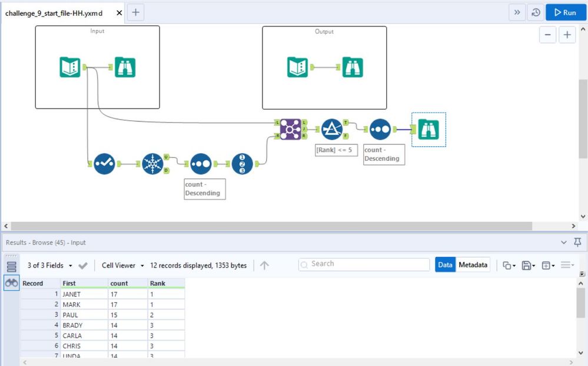Screen dimensions: 588x366
Task: Click count value 15 in PAUL row
Action: point(128,315)
